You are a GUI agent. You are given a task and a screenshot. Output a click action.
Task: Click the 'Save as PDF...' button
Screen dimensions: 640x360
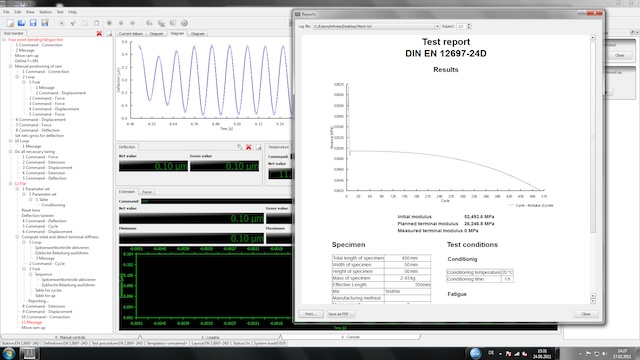click(341, 314)
